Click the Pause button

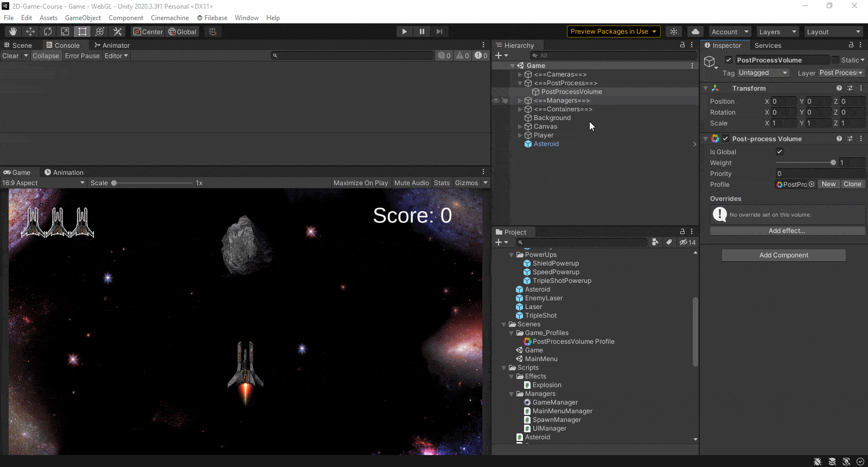tap(422, 31)
